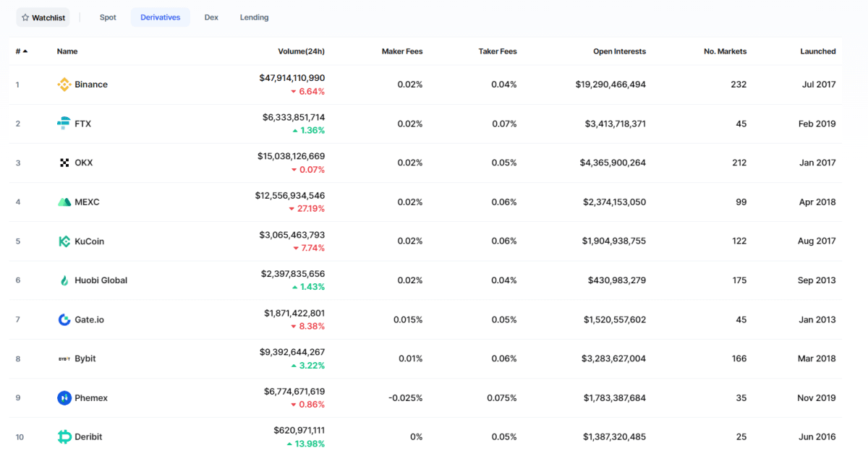Click Huobi Global 1.43% volume change
The height and width of the screenshot is (456, 868).
tap(309, 287)
